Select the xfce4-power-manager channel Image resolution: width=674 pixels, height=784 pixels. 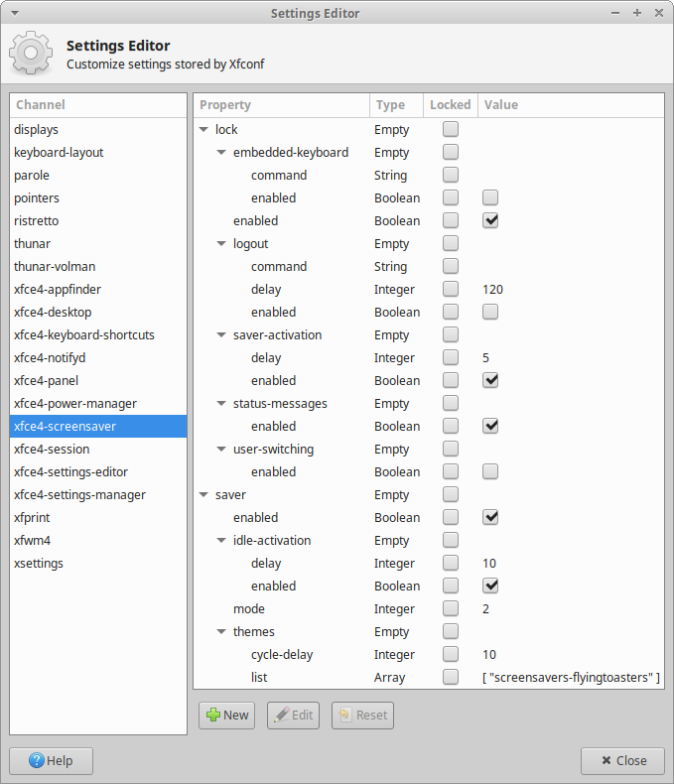point(98,404)
